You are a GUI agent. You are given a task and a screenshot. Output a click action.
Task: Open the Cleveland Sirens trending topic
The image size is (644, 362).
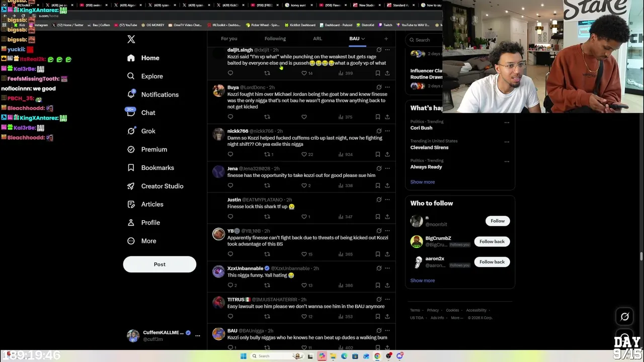click(x=429, y=148)
